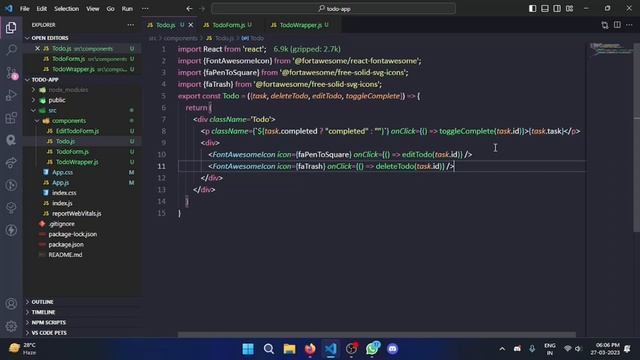
Task: Open the Run menu
Action: pos(127,8)
